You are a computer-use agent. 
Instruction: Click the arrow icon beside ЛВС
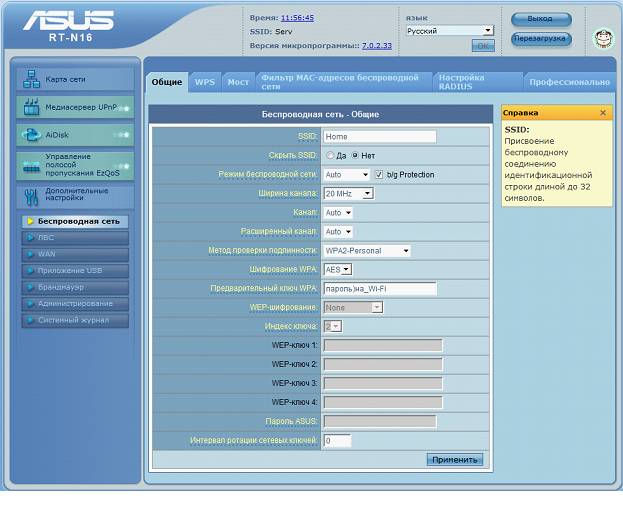pos(30,238)
